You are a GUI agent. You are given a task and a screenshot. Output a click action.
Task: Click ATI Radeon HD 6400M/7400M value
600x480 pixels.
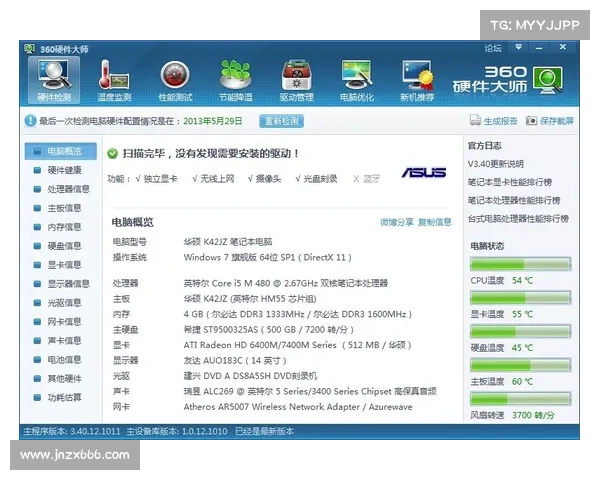click(x=297, y=345)
